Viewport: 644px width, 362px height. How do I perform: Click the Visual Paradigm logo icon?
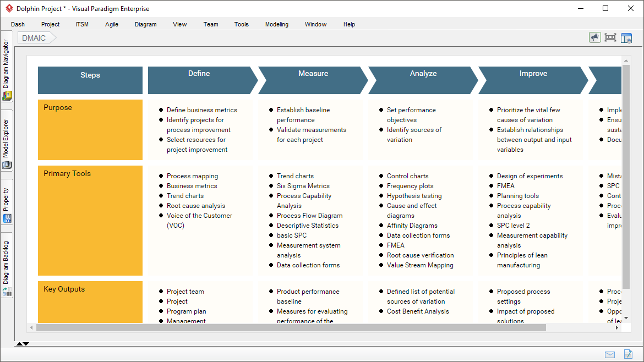[x=9, y=8]
